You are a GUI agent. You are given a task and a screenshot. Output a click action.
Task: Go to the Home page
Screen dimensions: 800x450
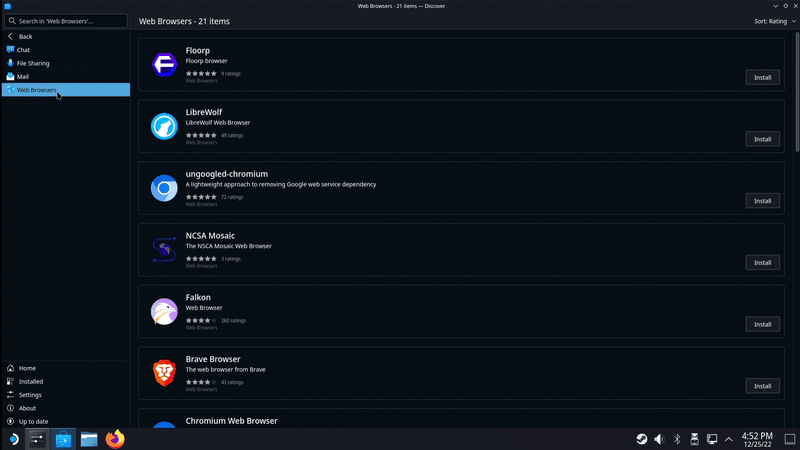66,368
